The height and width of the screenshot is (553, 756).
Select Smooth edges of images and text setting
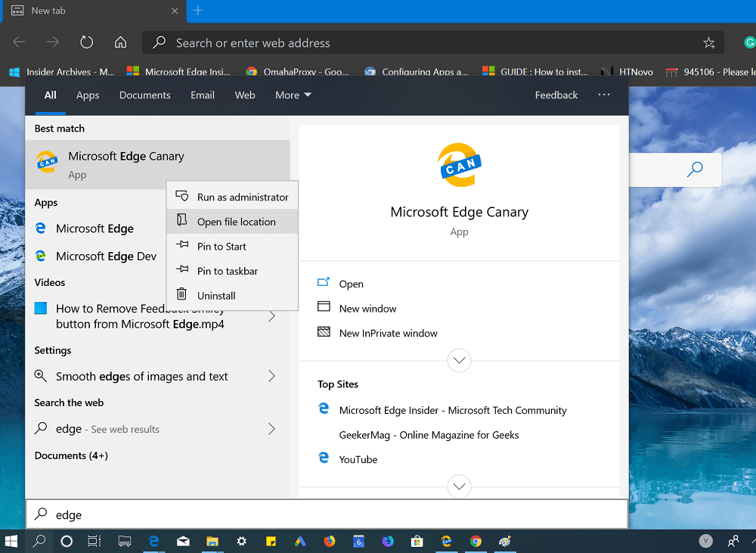pos(142,376)
